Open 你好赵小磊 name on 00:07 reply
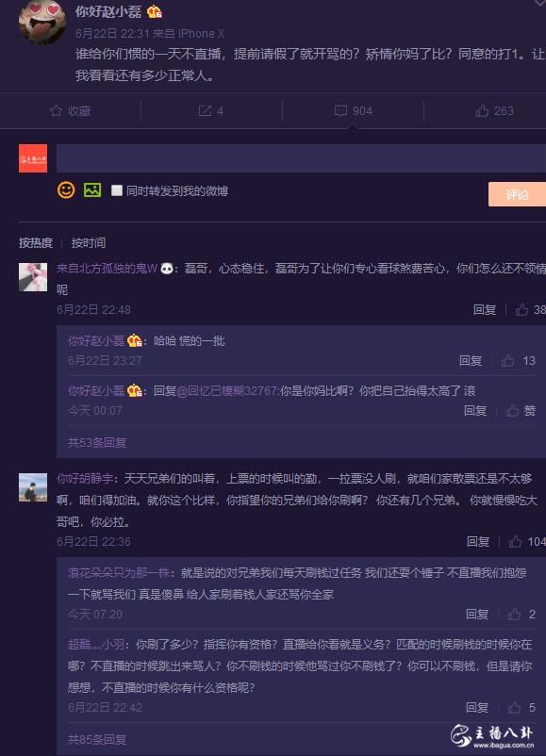The image size is (546, 756). [x=96, y=391]
